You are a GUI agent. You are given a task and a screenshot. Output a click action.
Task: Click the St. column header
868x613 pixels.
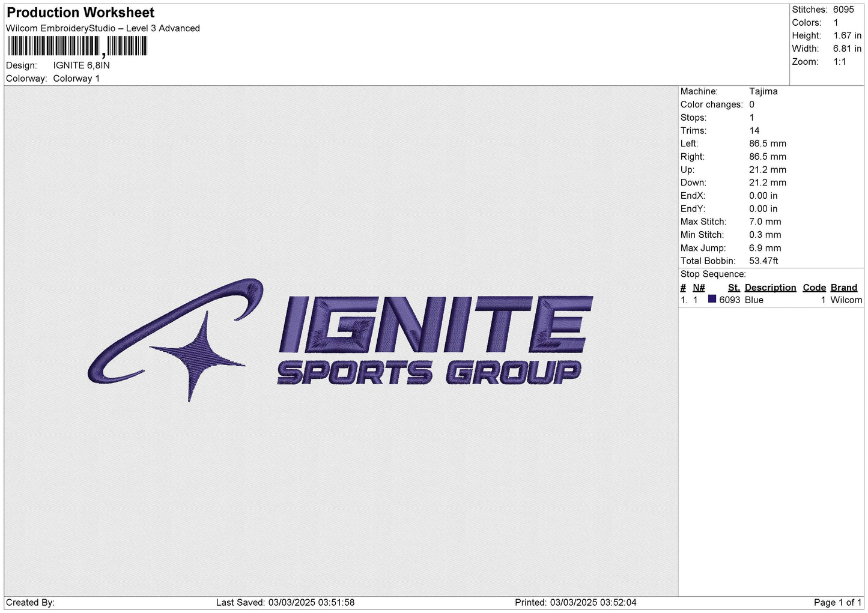point(734,288)
